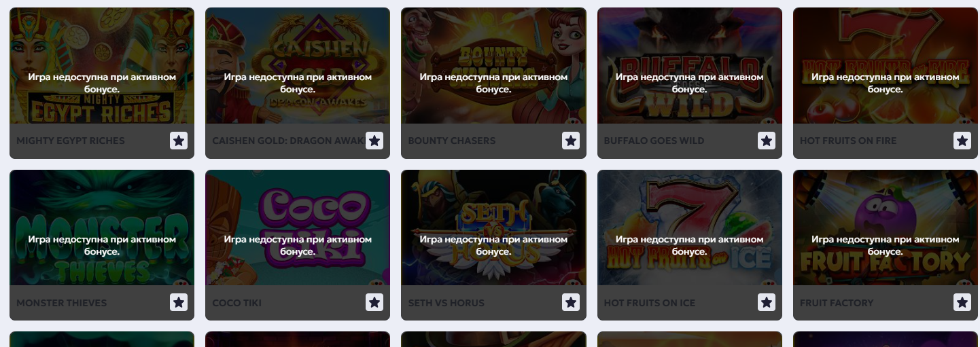
Task: Add Bounty Chasers to favorites
Action: pos(571,141)
